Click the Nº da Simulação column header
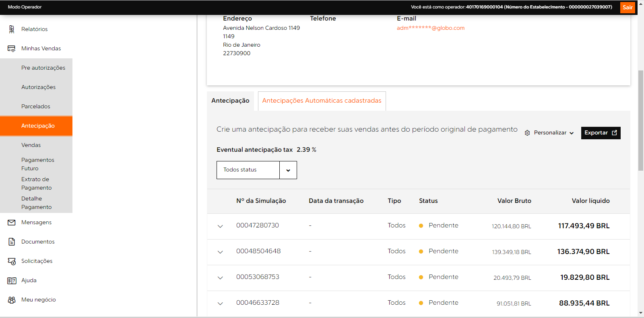644x318 pixels. [x=261, y=201]
